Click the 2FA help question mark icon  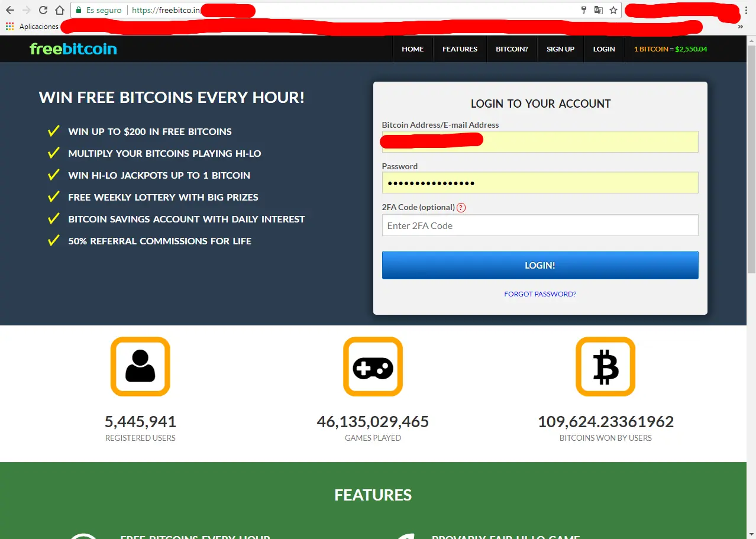click(461, 208)
